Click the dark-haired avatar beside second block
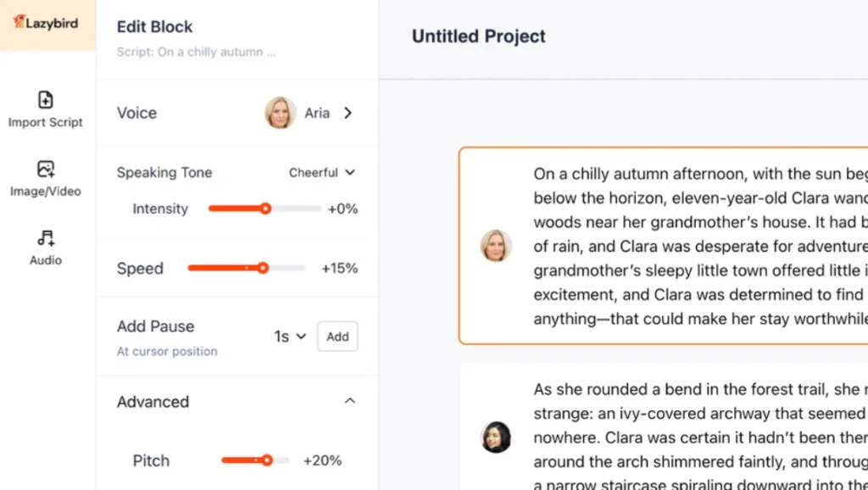Screen dimensions: 868x490 [x=496, y=437]
